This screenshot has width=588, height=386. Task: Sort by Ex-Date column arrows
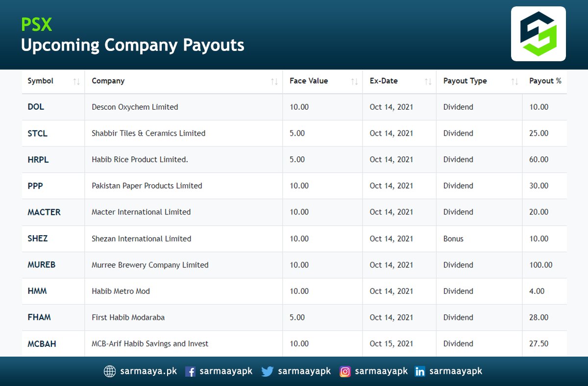pyautogui.click(x=428, y=82)
